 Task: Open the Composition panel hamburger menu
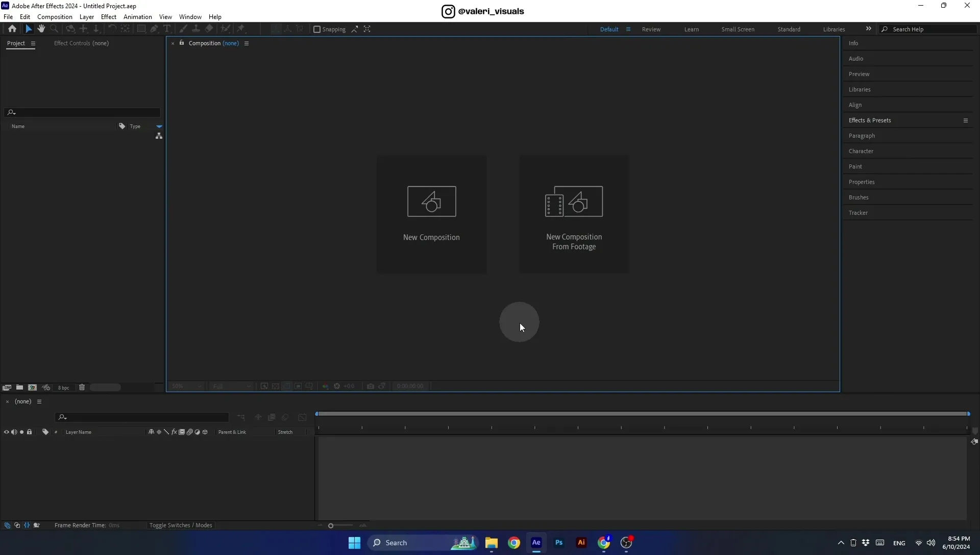pyautogui.click(x=247, y=43)
